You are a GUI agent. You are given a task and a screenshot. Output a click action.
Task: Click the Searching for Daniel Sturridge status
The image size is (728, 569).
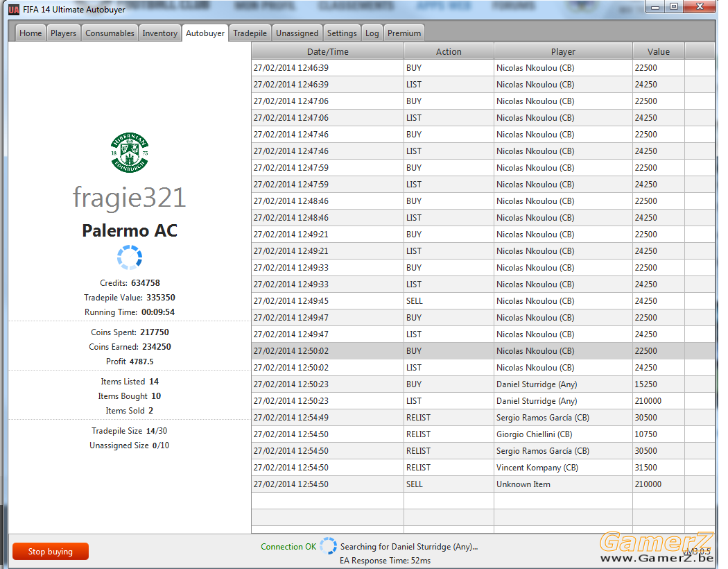(x=409, y=547)
